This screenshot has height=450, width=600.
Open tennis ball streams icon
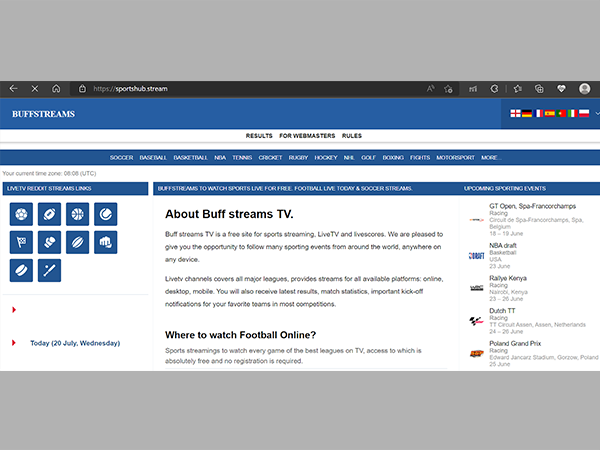106,214
